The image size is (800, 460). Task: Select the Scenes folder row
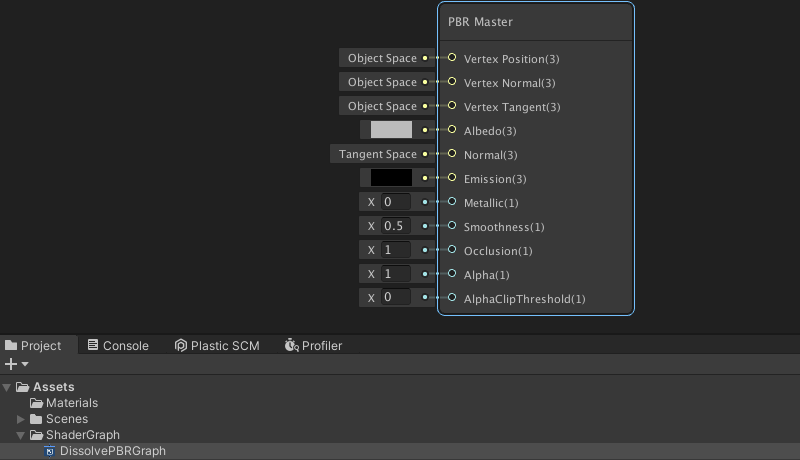400,419
